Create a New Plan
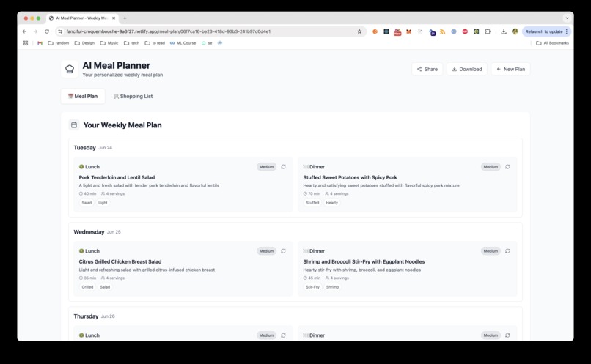Viewport: 591px width, 364px height. pos(510,70)
